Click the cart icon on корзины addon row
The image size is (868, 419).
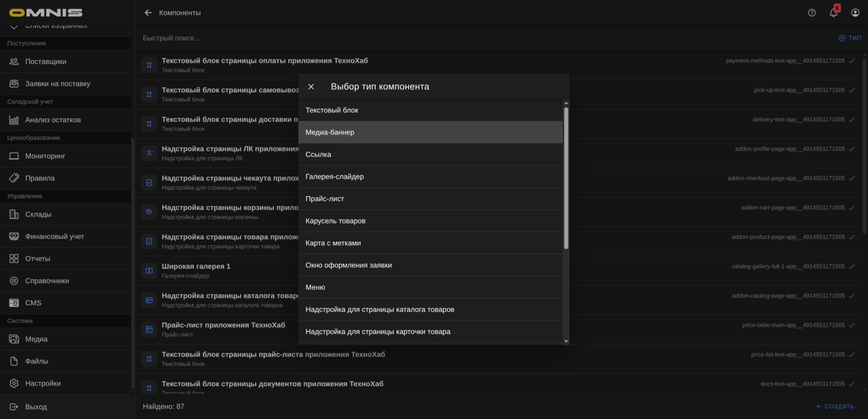(149, 211)
